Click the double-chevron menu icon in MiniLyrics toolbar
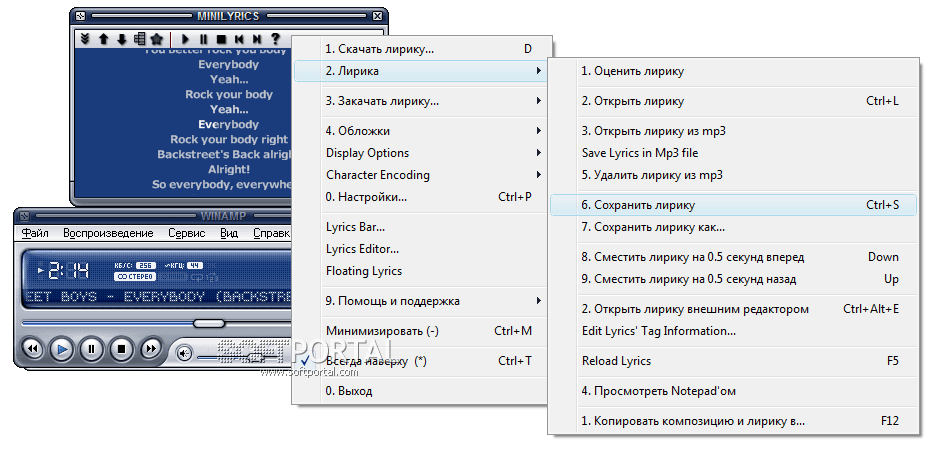The width and height of the screenshot is (931, 455). click(85, 39)
